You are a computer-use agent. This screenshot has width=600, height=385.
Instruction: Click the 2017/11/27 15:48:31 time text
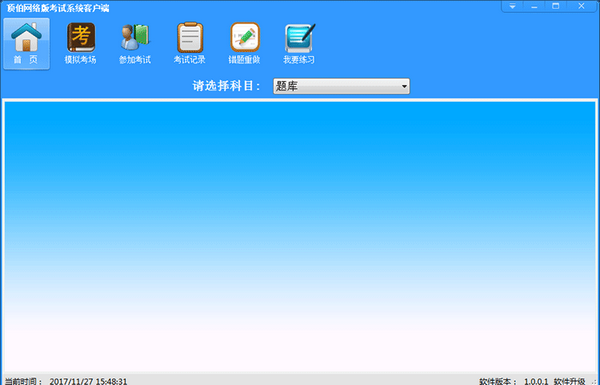pyautogui.click(x=88, y=381)
